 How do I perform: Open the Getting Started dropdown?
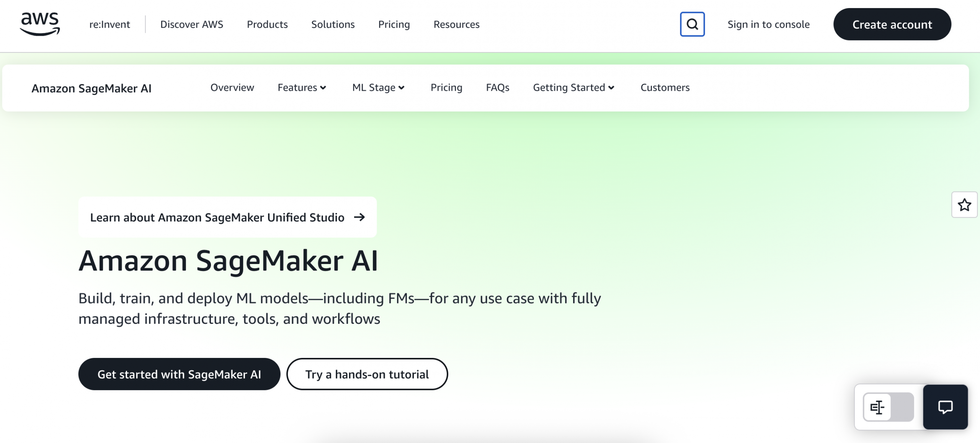tap(573, 87)
